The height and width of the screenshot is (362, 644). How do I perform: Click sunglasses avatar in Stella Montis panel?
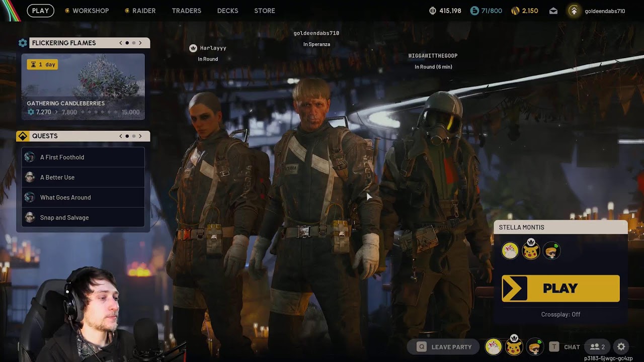coord(552,251)
